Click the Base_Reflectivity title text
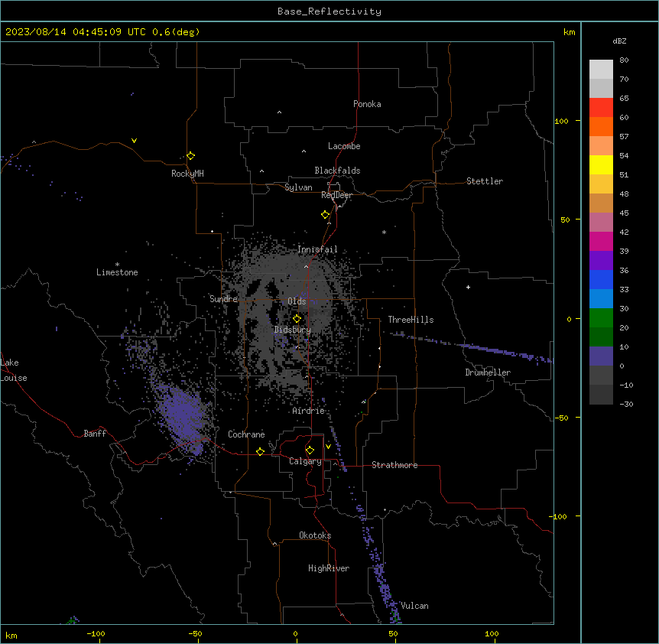The width and height of the screenshot is (659, 644). [x=329, y=11]
